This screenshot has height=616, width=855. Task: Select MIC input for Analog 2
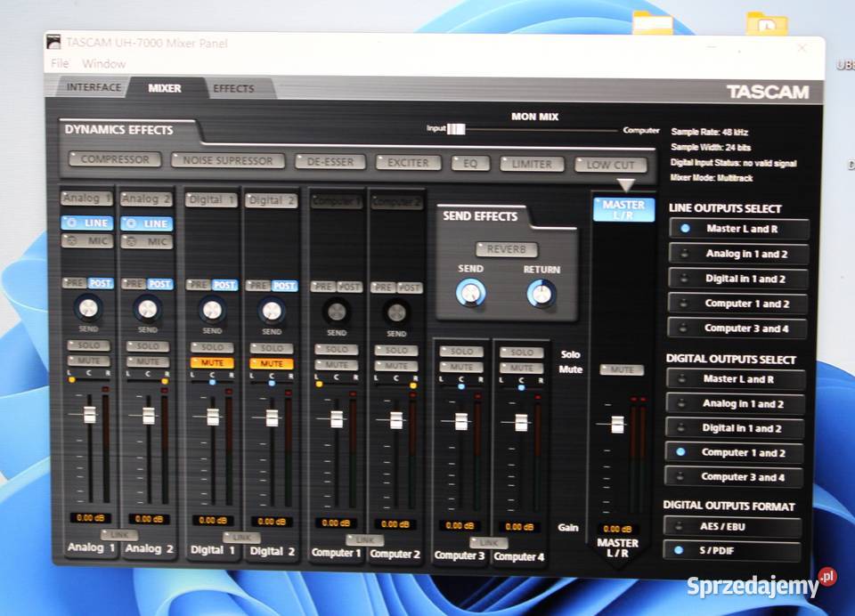pos(147,241)
